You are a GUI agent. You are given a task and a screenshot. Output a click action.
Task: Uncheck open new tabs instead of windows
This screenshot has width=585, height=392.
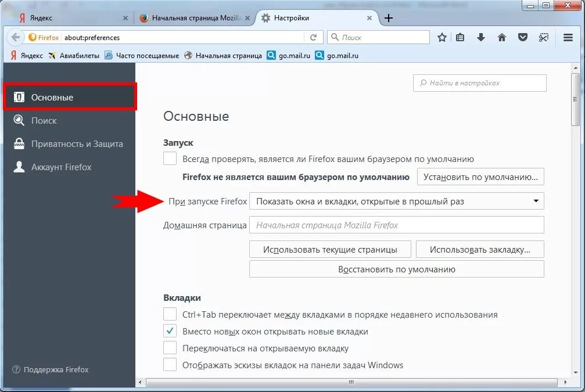pos(170,331)
